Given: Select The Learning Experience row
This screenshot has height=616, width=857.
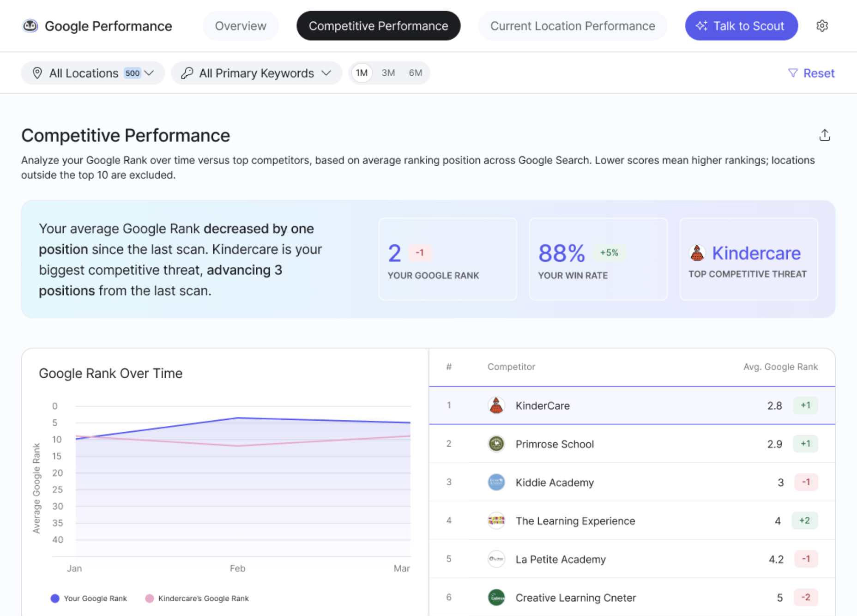Looking at the screenshot, I should coord(632,520).
